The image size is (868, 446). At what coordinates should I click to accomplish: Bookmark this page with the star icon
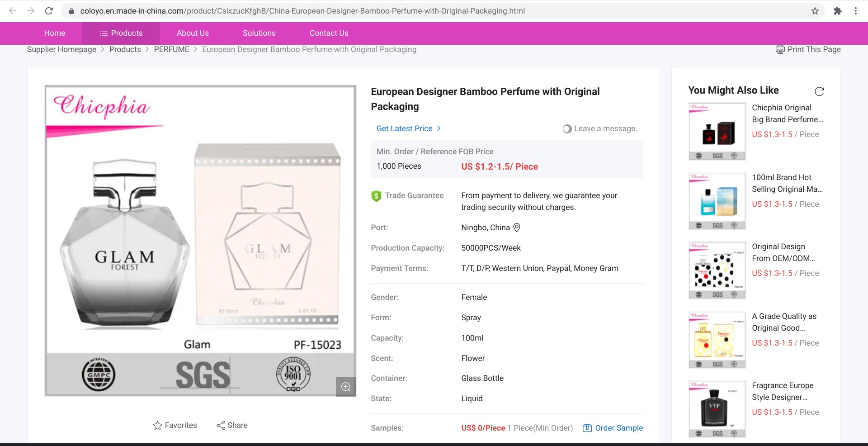[x=815, y=11]
